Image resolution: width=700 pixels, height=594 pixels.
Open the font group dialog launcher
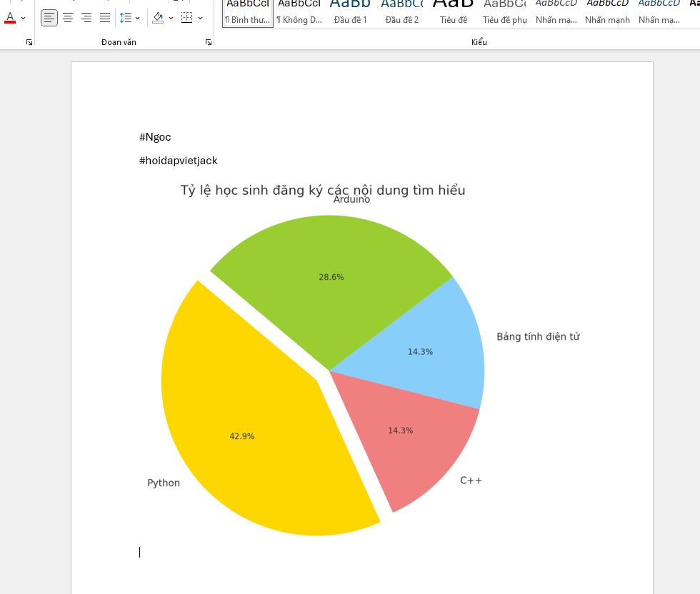29,43
